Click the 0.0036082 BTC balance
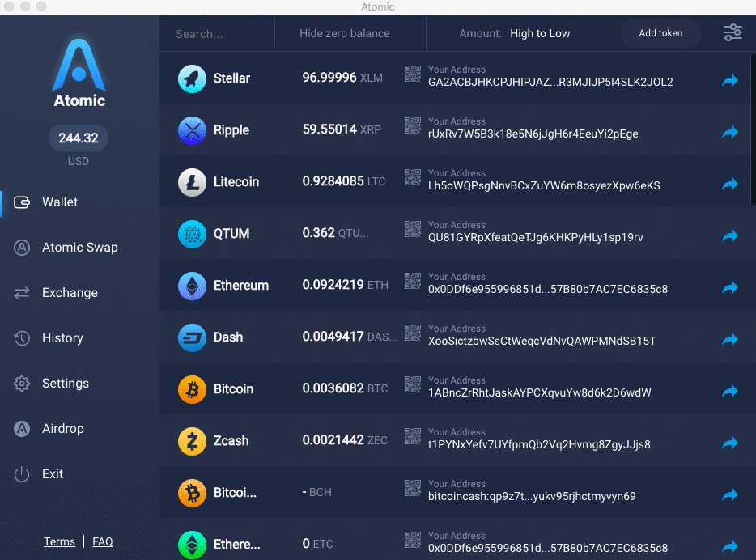The width and height of the screenshot is (756, 560). click(x=345, y=388)
